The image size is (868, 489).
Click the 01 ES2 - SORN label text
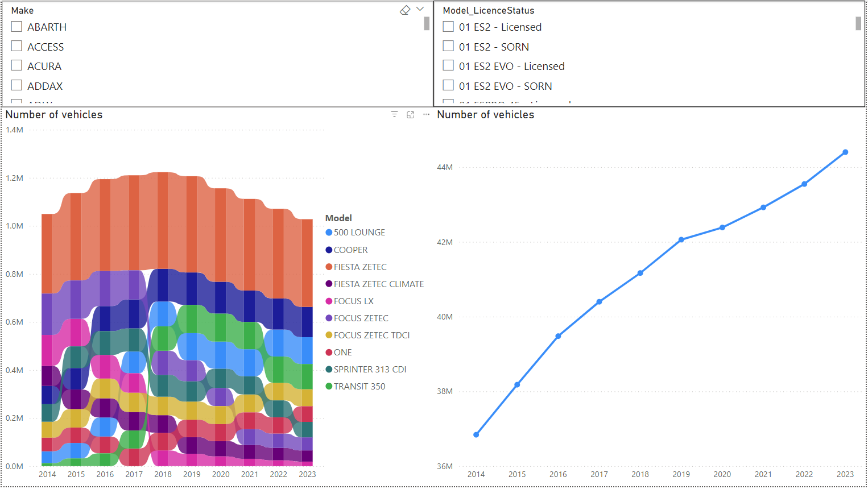(x=494, y=47)
